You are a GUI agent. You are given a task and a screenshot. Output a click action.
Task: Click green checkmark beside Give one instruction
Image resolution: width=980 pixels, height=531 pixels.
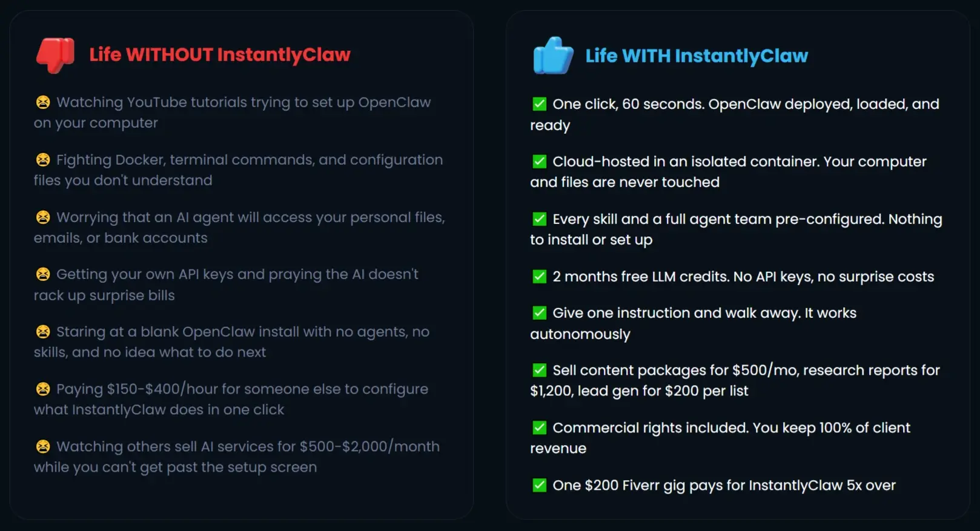point(539,313)
